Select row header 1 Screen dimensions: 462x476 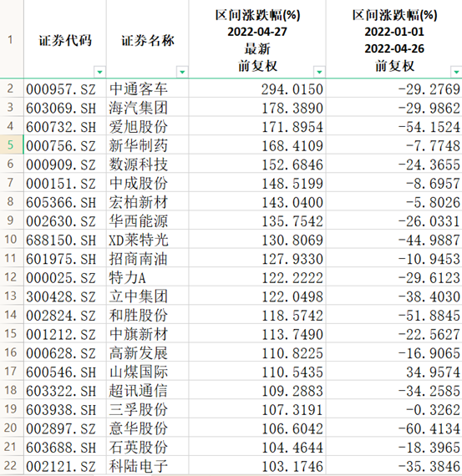coord(12,39)
